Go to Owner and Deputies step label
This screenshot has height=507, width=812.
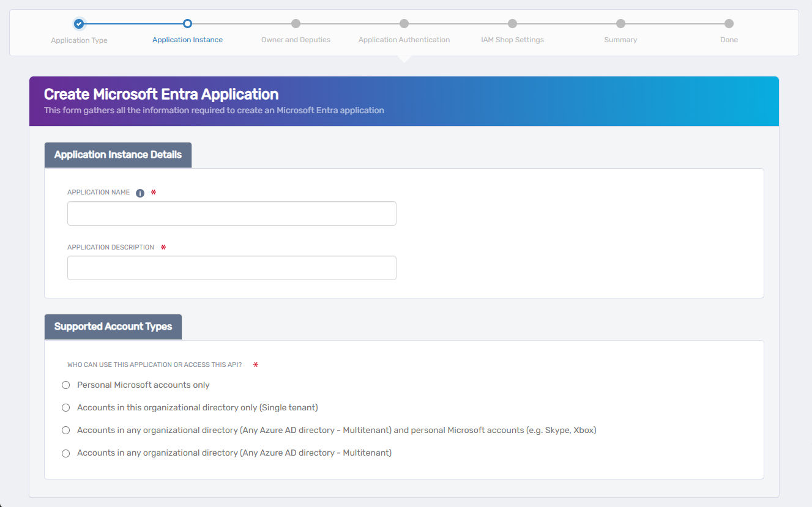click(296, 40)
